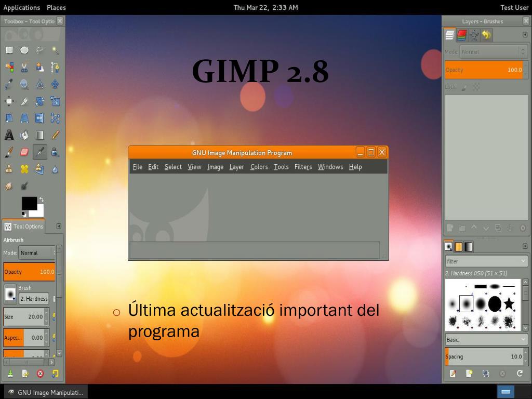Pick the Eraser tool
532x399 pixels.
pos(24,152)
